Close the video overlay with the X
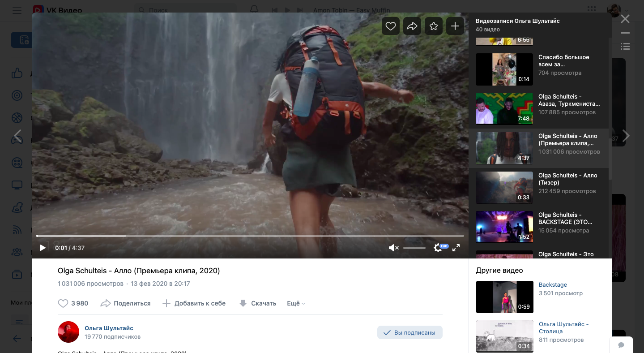The height and width of the screenshot is (353, 644). [x=625, y=19]
